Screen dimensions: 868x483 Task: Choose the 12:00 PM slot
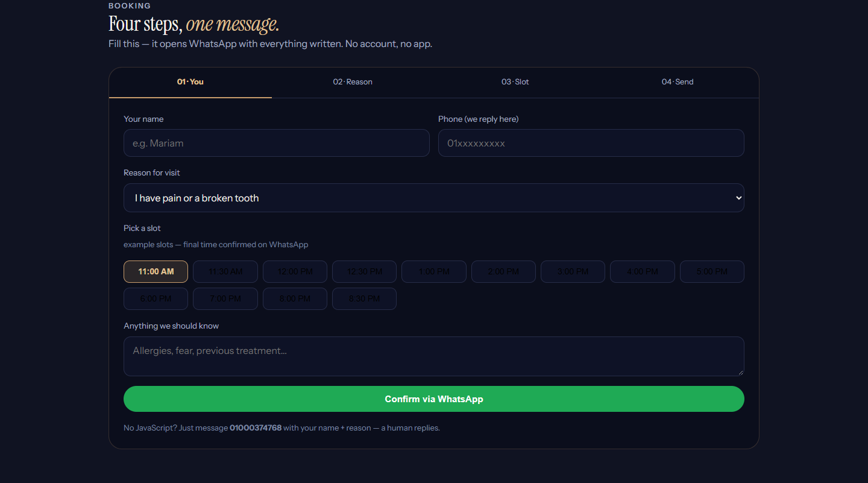[x=295, y=271]
